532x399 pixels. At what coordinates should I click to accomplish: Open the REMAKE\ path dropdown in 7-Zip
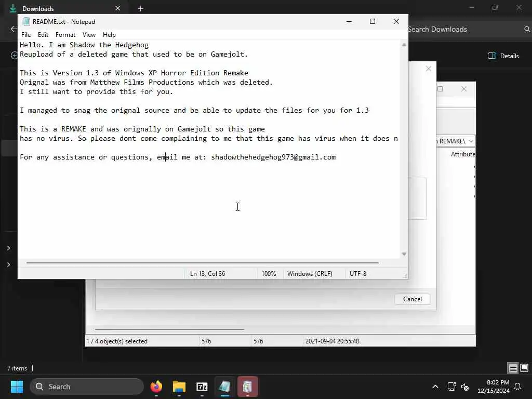point(471,141)
